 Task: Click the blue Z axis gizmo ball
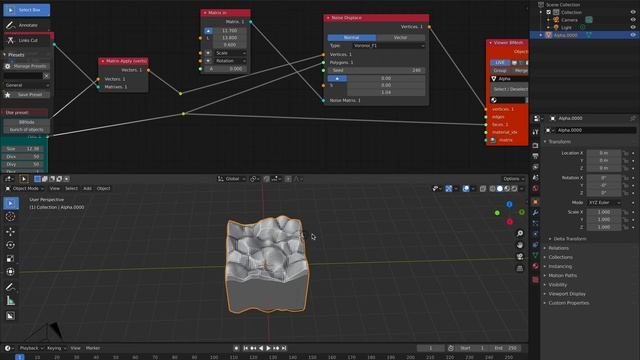coord(509,204)
